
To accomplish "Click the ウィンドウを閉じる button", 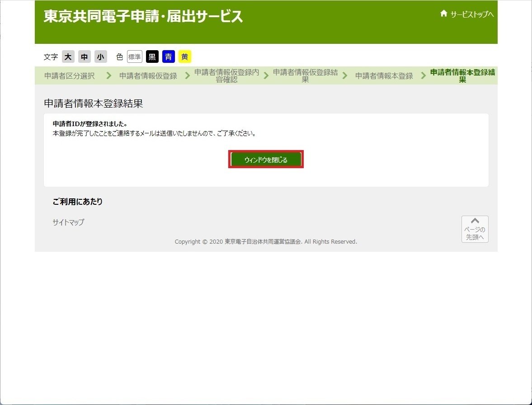I will tap(266, 160).
